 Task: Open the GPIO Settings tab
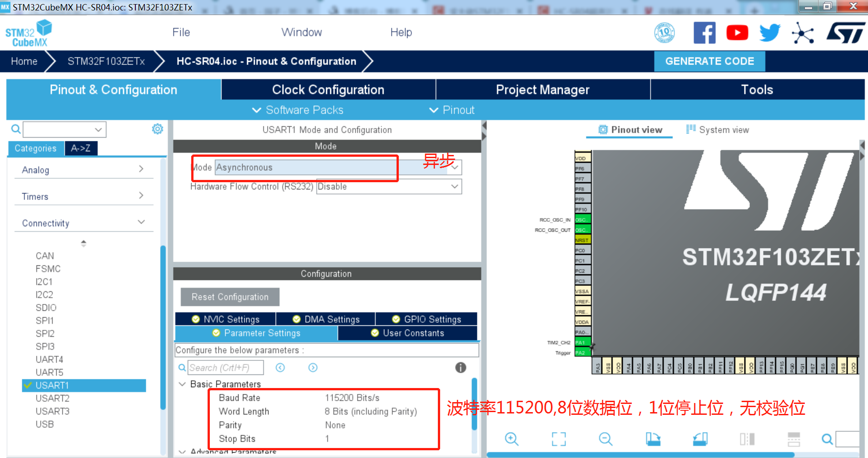click(427, 319)
